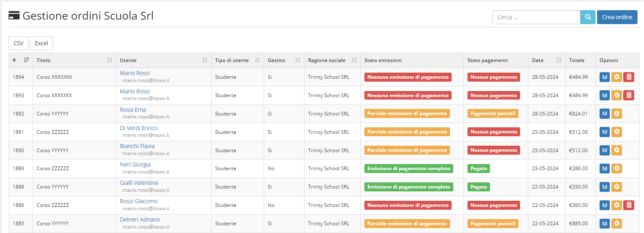The image size is (644, 233).
Task: Click the blue search magnifier button
Action: coord(587,17)
